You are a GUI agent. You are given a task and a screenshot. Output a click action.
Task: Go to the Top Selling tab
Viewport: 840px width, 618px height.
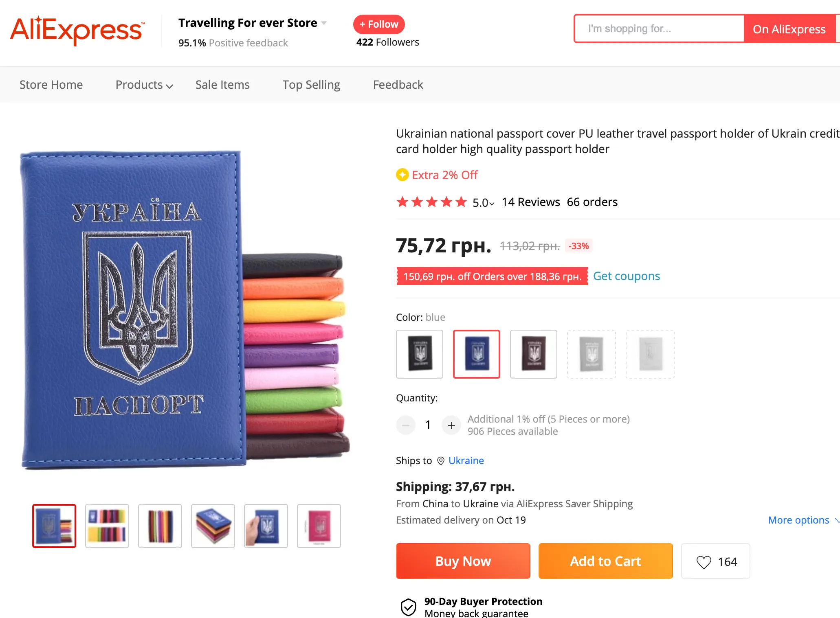point(311,85)
